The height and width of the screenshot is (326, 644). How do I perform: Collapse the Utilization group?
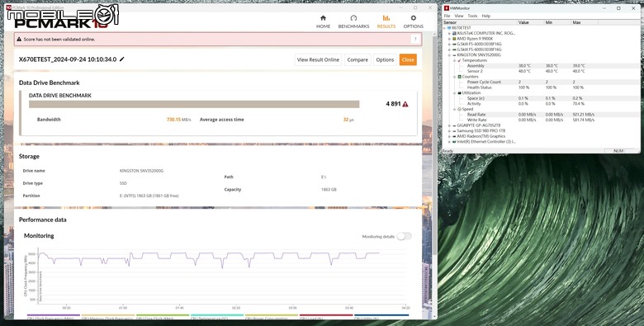pyautogui.click(x=455, y=92)
